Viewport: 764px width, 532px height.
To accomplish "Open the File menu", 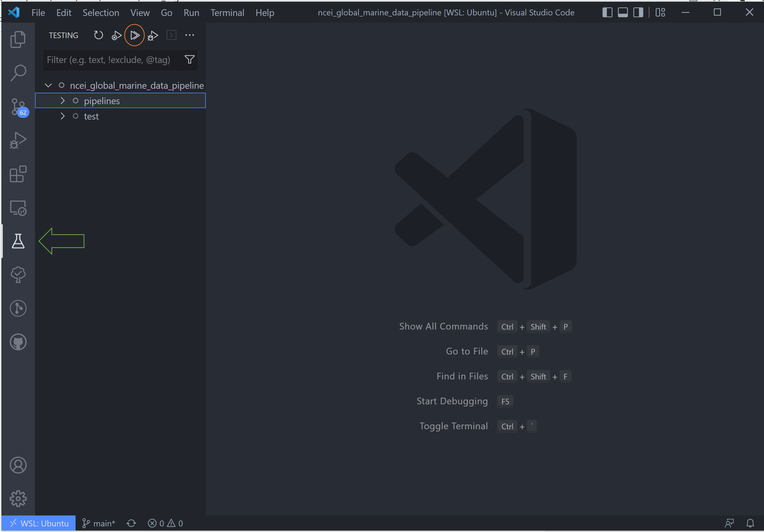I will pyautogui.click(x=38, y=13).
